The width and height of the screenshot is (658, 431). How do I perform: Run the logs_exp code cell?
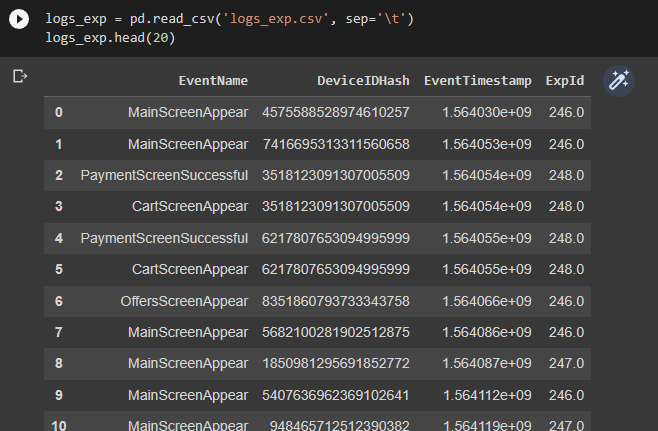pos(19,19)
